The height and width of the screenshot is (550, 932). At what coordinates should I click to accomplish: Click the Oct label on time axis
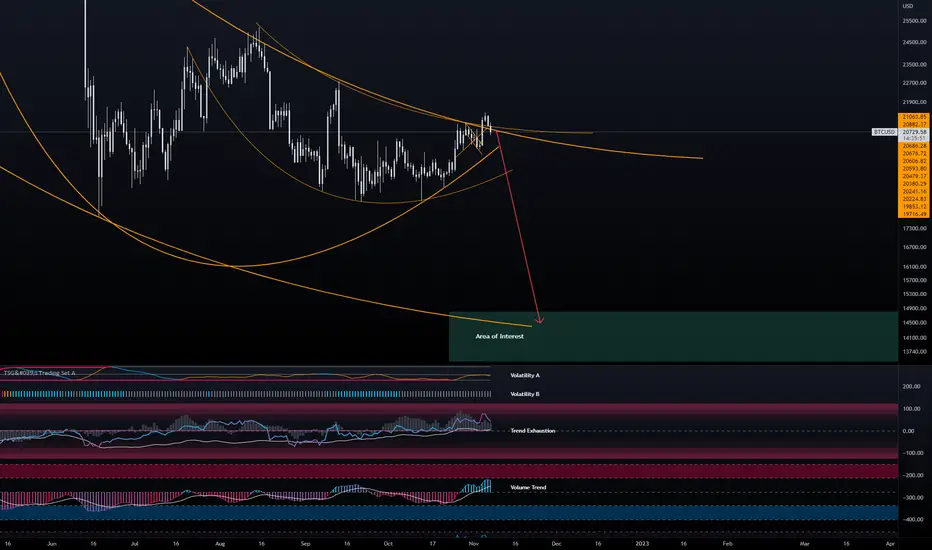[x=388, y=543]
